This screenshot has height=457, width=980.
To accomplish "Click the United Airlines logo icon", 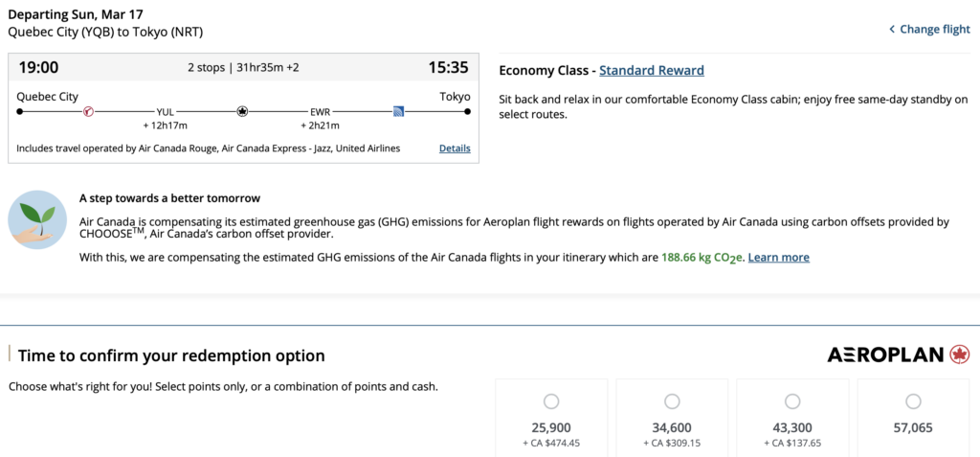I will (398, 111).
